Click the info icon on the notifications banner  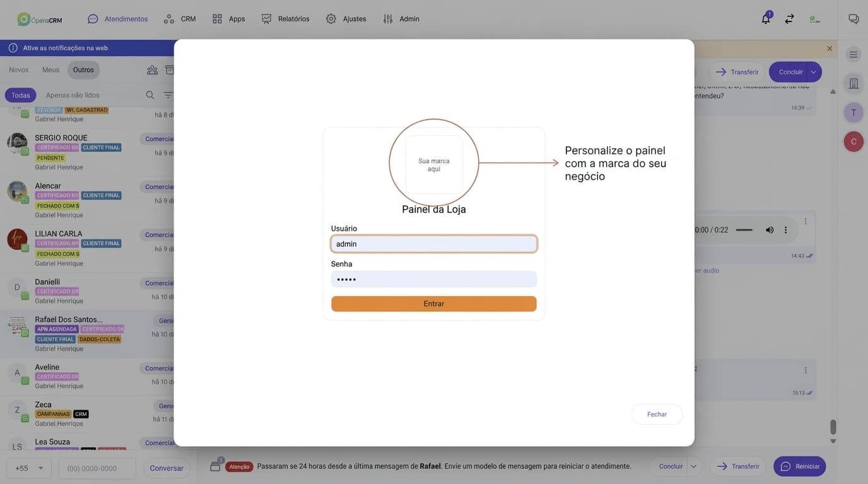13,48
